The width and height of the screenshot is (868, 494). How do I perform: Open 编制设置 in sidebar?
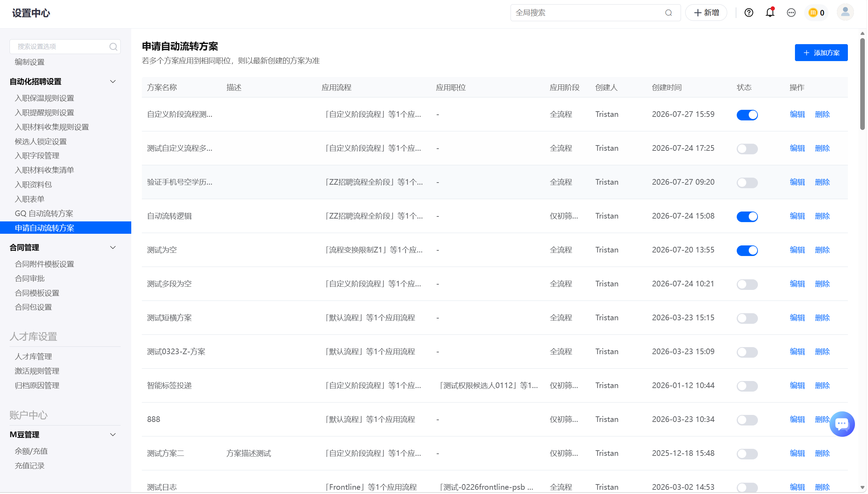(x=30, y=62)
